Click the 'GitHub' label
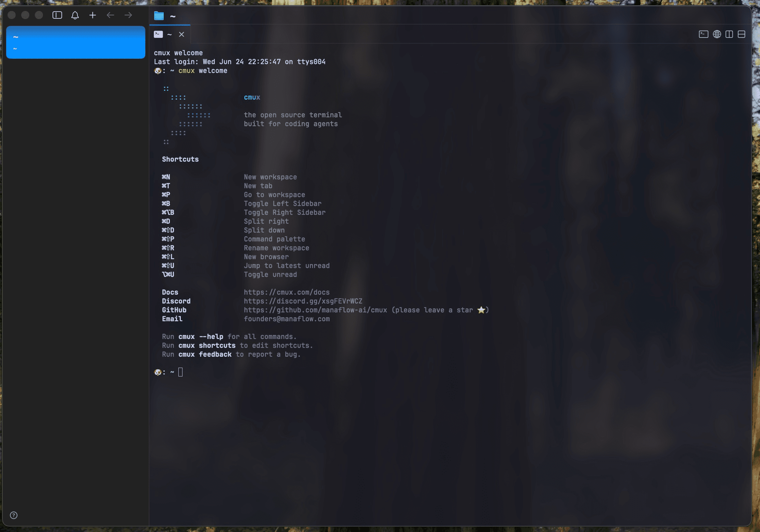 click(174, 310)
